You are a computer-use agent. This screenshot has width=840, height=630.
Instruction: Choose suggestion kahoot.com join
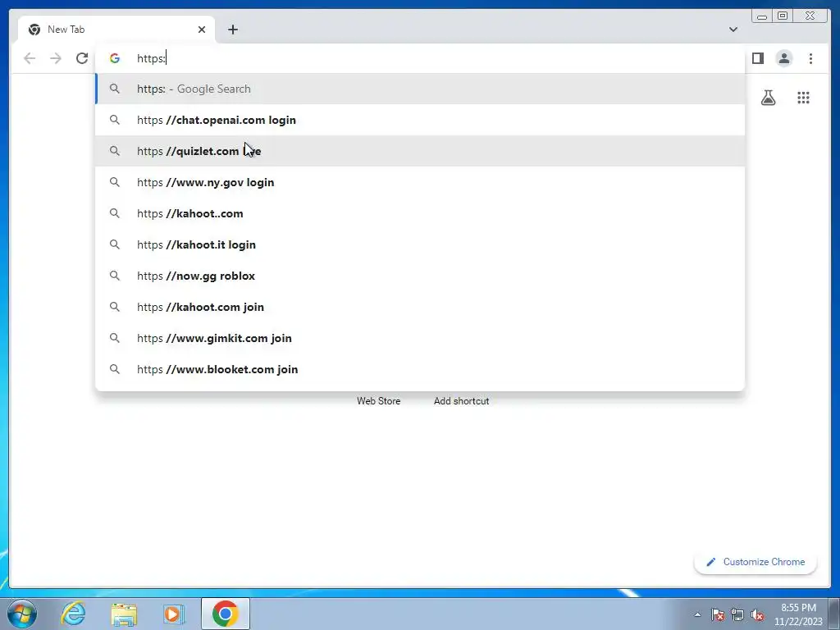pyautogui.click(x=420, y=307)
